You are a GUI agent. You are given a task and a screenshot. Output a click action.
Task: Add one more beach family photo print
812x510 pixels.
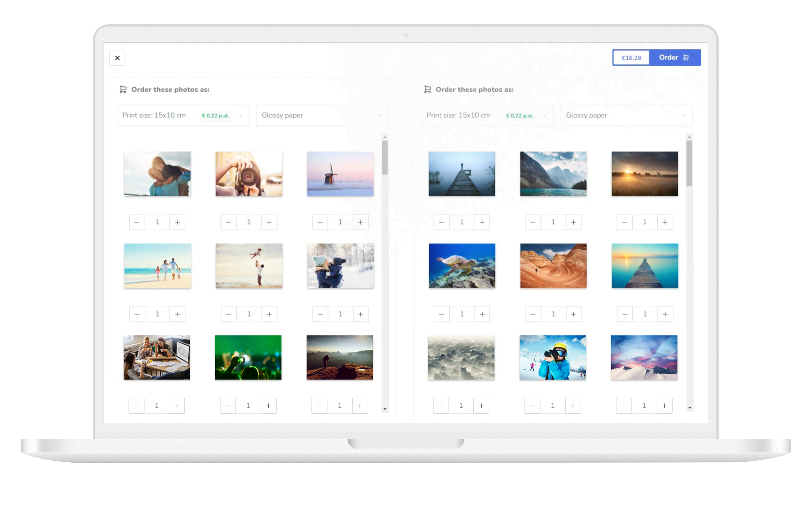(177, 314)
